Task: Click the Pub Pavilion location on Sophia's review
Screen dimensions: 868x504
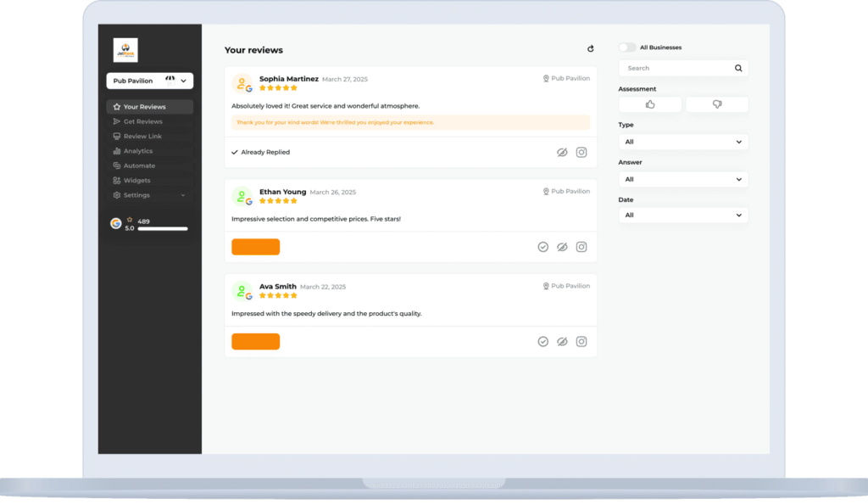Action: [x=566, y=79]
